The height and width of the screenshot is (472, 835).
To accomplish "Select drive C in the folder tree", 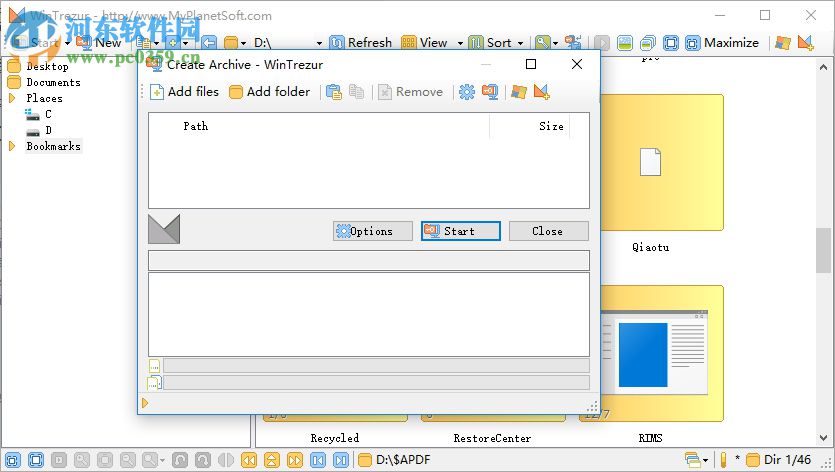I will 48,114.
